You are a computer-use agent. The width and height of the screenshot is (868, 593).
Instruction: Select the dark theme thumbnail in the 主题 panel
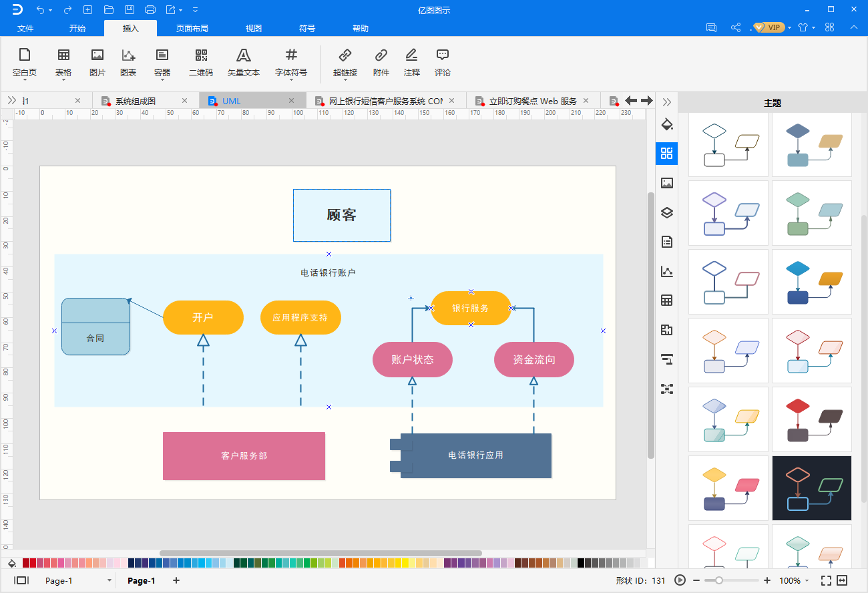(811, 487)
